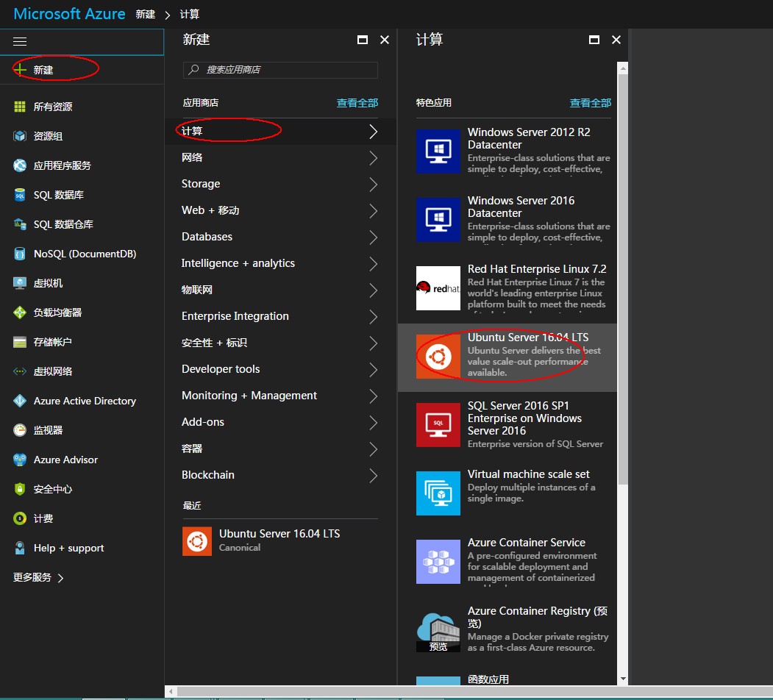The image size is (773, 700).
Task: Click the Virtual machine scale set icon
Action: pos(438,493)
